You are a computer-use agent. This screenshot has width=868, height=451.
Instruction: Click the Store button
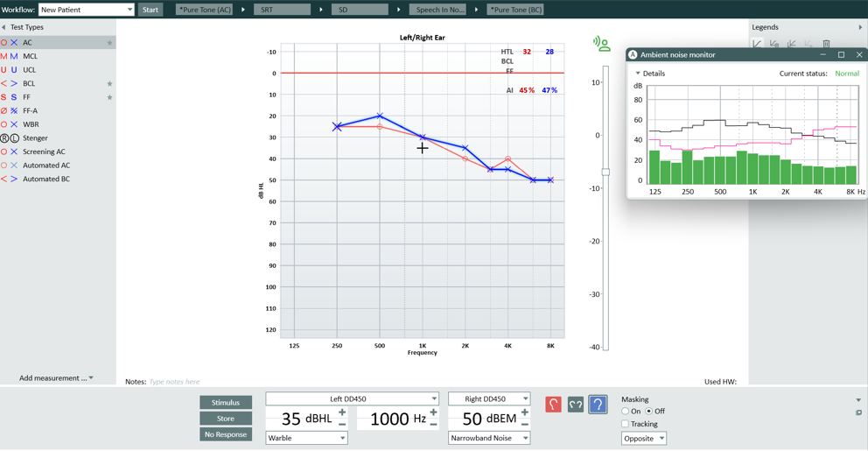tap(225, 419)
